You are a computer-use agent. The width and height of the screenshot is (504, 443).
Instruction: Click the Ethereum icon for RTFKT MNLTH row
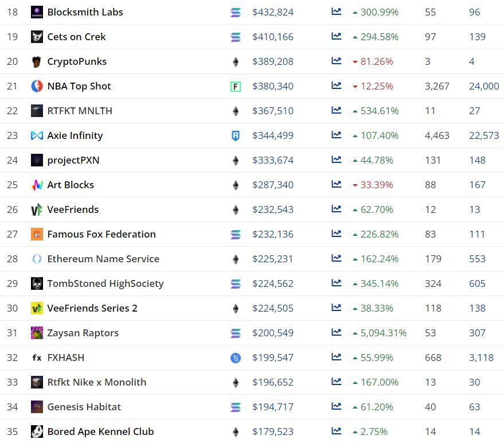236,111
